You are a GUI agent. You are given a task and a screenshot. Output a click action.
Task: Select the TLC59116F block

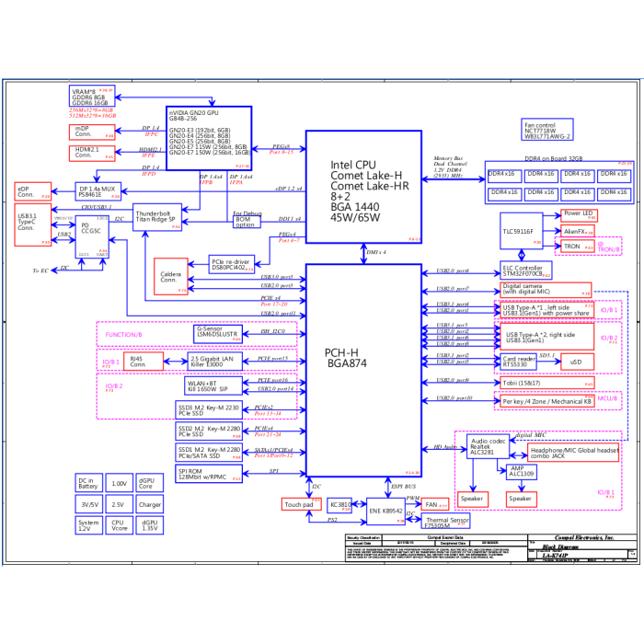(522, 231)
